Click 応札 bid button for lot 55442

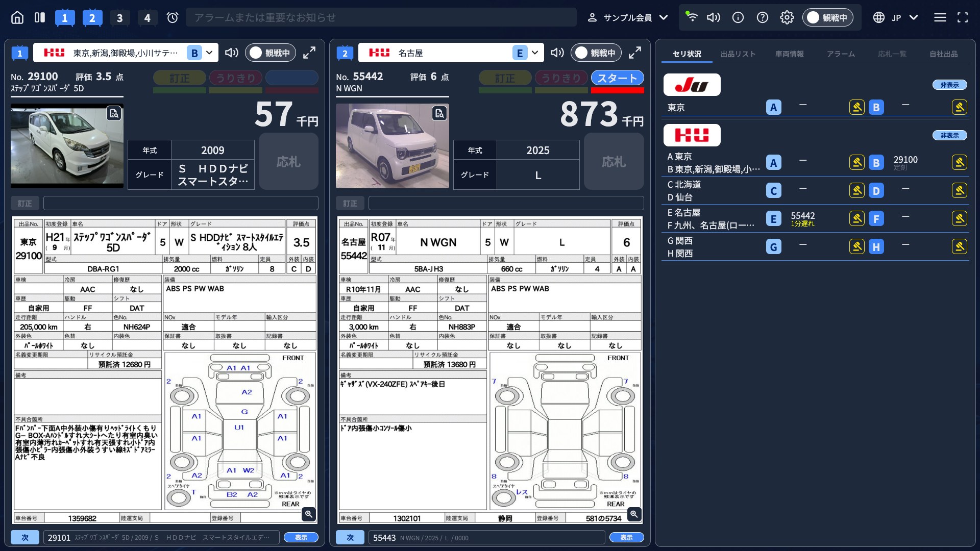click(x=614, y=162)
